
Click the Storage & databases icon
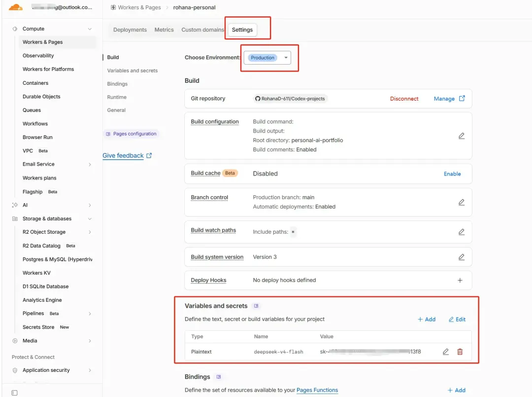coord(15,218)
